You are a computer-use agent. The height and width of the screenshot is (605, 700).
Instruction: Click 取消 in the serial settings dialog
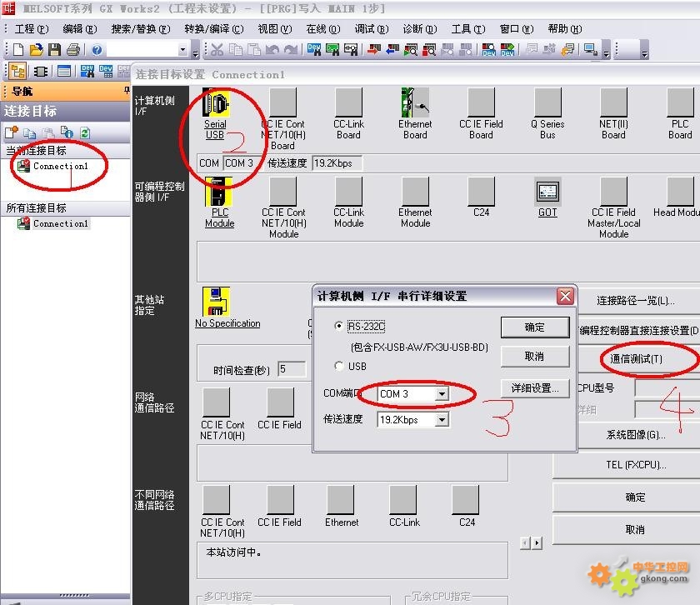click(535, 357)
